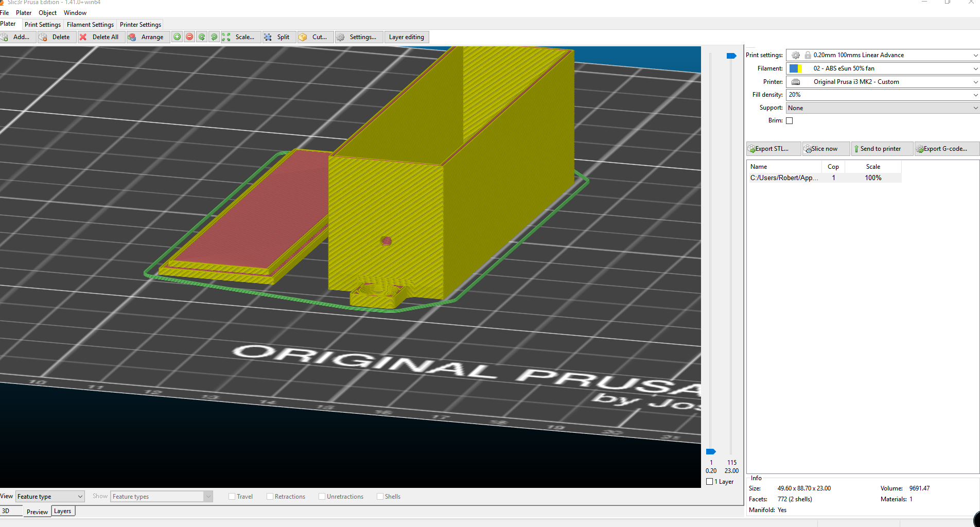Click the printer icon in the Printer row
Image resolution: width=980 pixels, height=527 pixels.
click(x=796, y=82)
